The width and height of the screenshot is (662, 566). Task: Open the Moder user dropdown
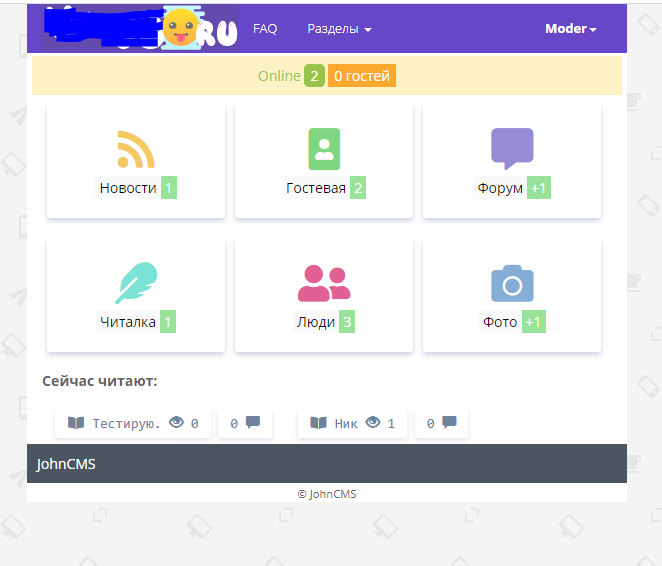click(570, 29)
